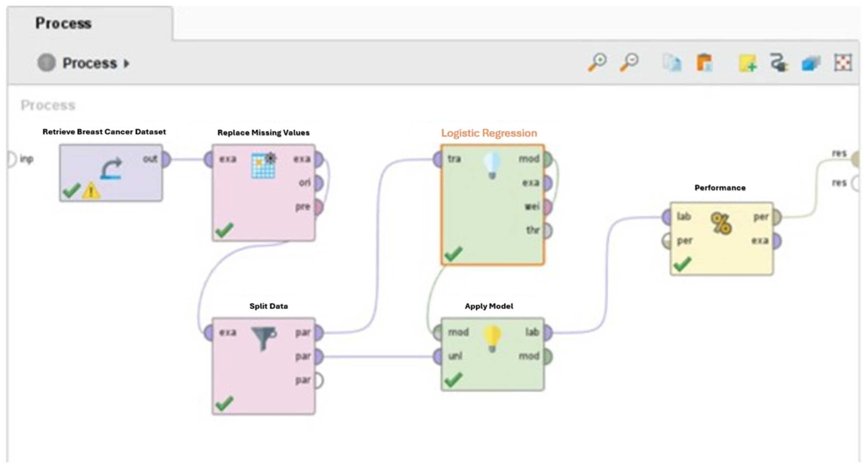
Task: Click the blue operator blocks icon
Action: click(810, 63)
